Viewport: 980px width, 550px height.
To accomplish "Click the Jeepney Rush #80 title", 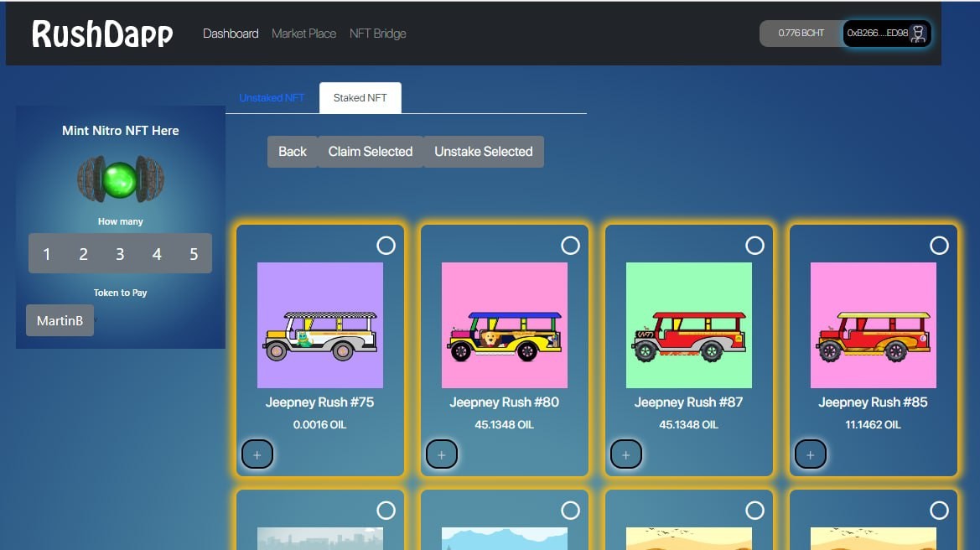I will (x=505, y=402).
